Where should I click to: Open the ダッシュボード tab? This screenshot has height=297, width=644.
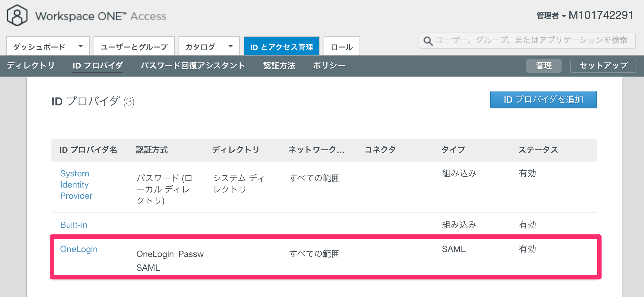(x=48, y=46)
